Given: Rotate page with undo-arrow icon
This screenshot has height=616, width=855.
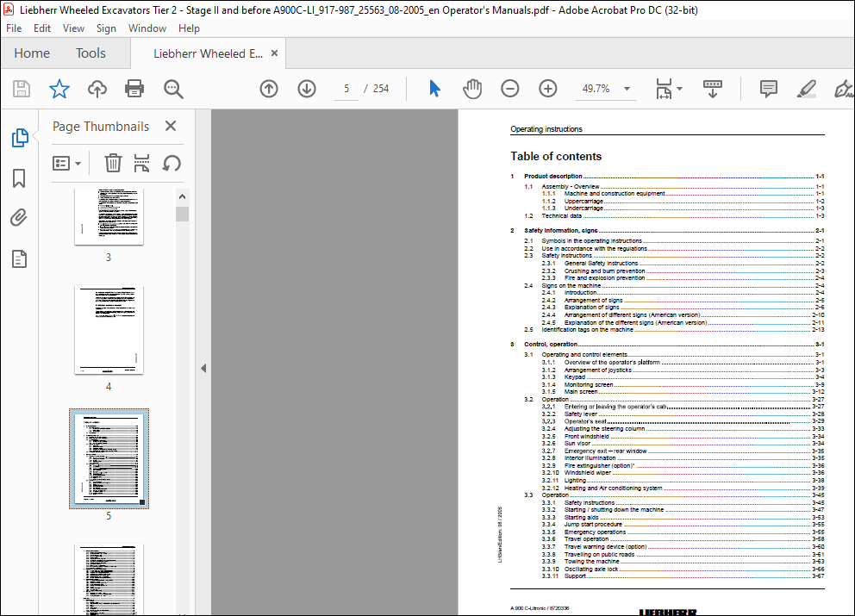Looking at the screenshot, I should pos(172,163).
